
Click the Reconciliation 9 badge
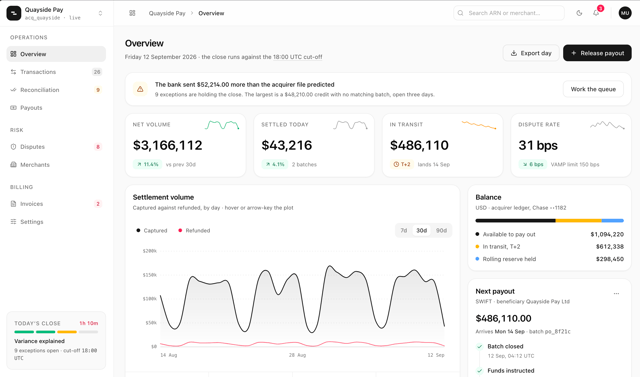pos(98,90)
